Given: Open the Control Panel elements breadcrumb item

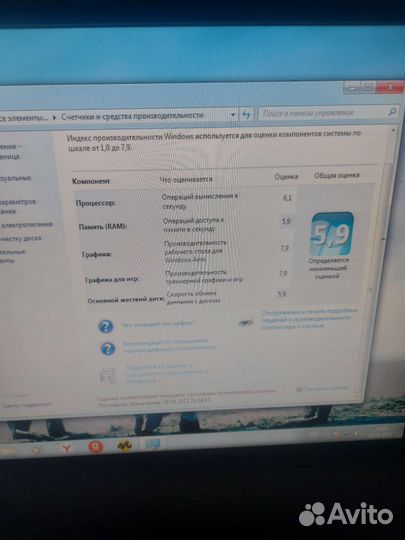Looking at the screenshot, I should [24, 118].
